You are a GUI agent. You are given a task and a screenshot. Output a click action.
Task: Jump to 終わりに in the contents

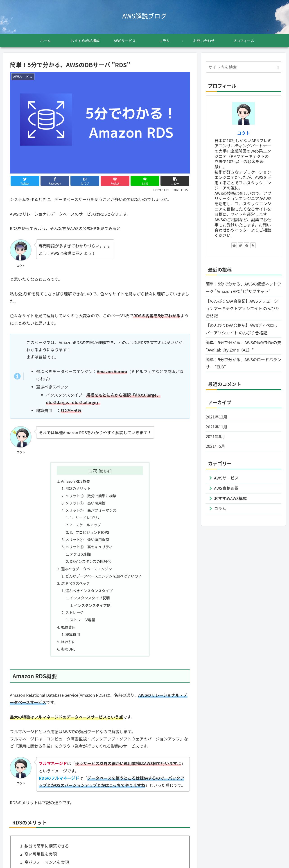[x=68, y=642]
